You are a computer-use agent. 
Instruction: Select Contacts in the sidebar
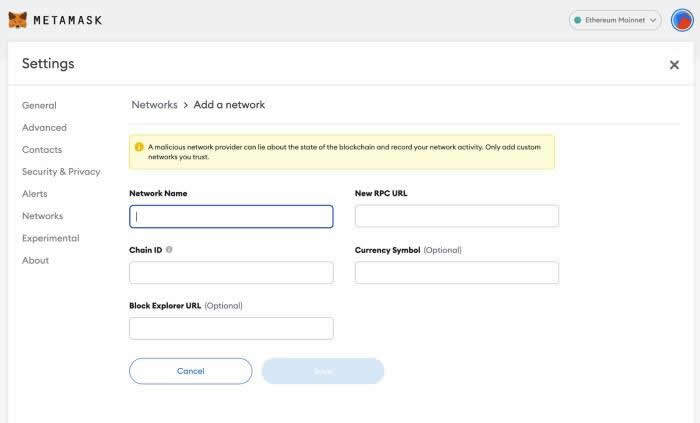click(x=42, y=149)
